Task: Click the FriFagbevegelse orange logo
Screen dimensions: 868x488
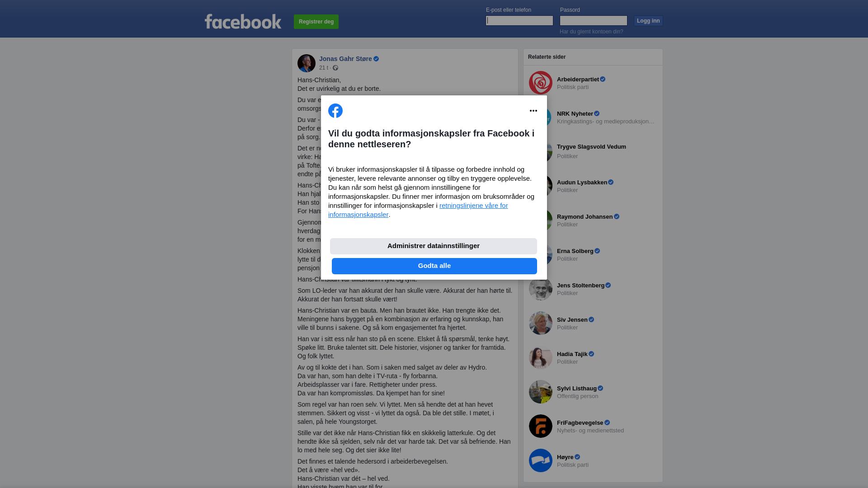Action: [541, 426]
